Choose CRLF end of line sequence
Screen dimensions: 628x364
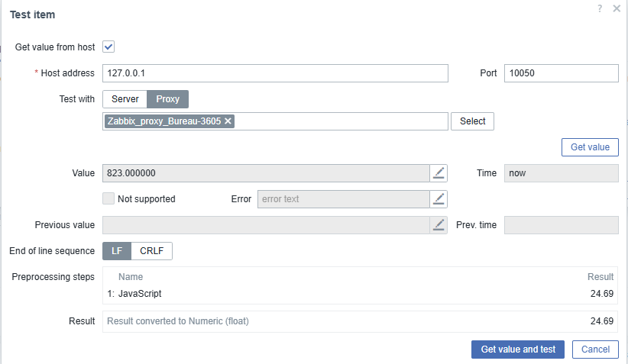[152, 251]
